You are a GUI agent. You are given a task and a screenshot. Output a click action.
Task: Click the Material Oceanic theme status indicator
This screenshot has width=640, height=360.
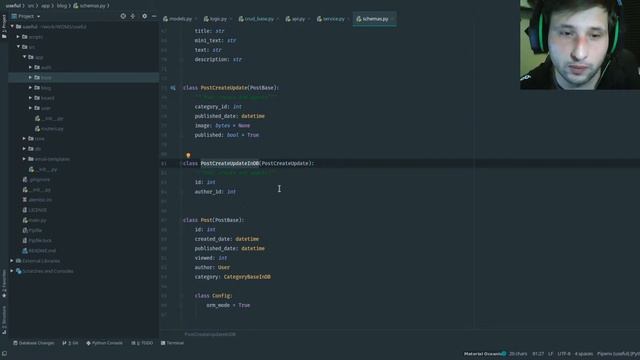click(x=485, y=354)
